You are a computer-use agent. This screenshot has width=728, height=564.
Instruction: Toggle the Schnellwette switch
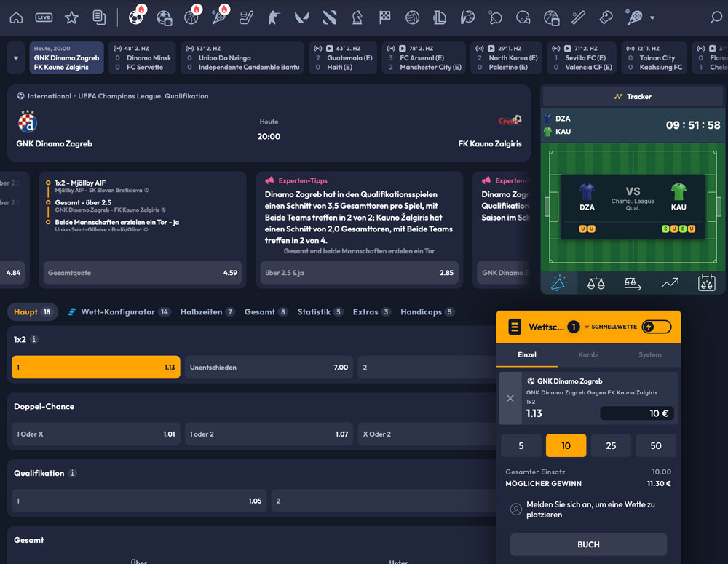pos(657,327)
